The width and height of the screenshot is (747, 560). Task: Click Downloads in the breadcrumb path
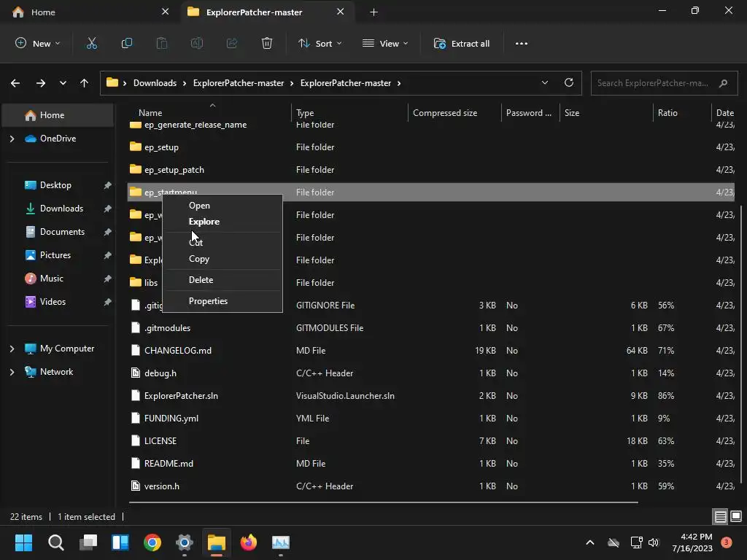[155, 83]
